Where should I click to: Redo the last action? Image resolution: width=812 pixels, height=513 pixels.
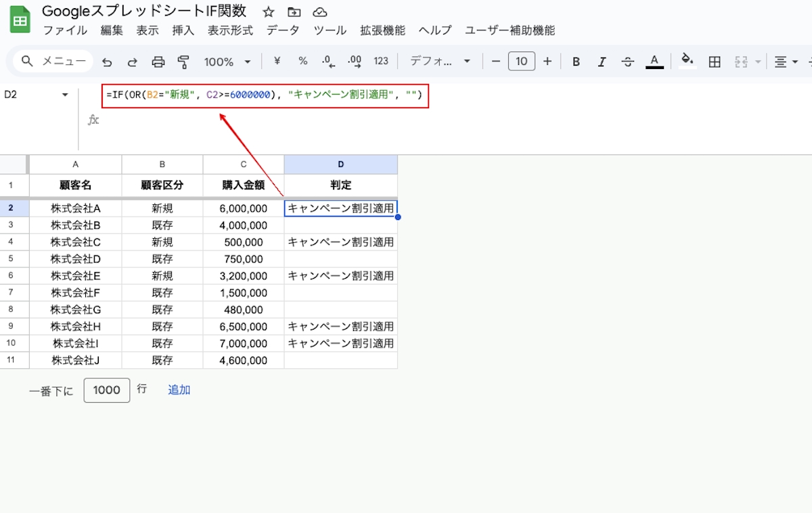point(133,62)
